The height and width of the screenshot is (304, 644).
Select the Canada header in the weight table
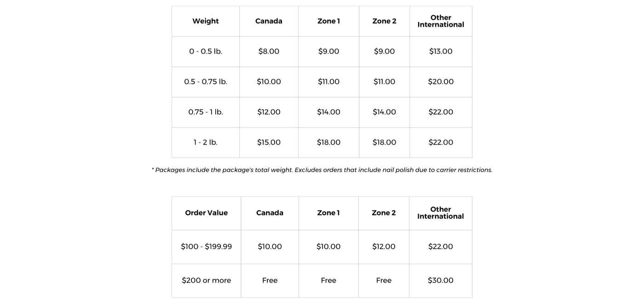[269, 21]
